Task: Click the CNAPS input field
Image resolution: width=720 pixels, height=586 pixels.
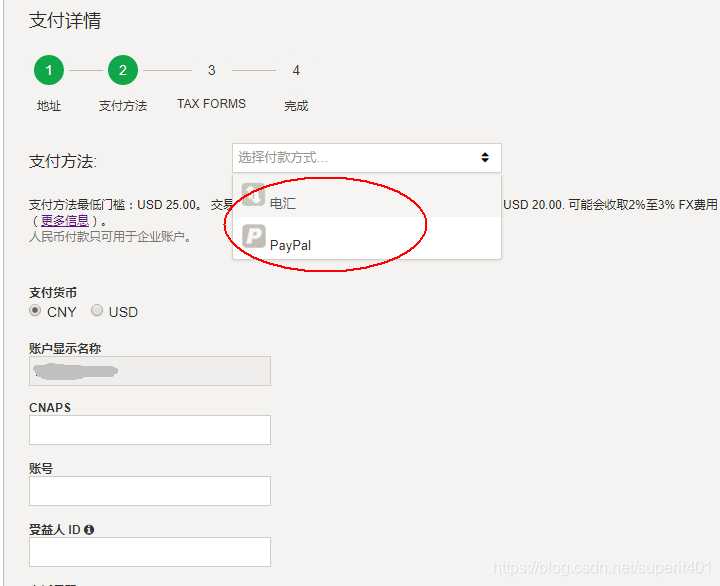Action: (150, 430)
